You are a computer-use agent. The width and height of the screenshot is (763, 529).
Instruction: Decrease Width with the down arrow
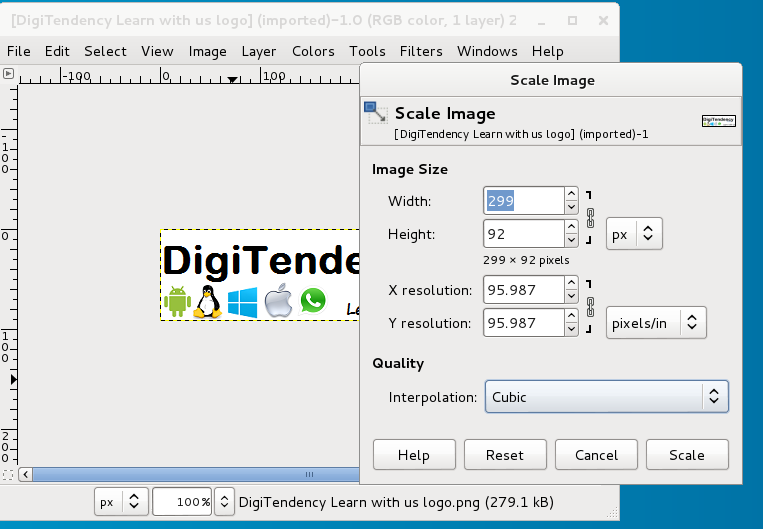pyautogui.click(x=571, y=207)
